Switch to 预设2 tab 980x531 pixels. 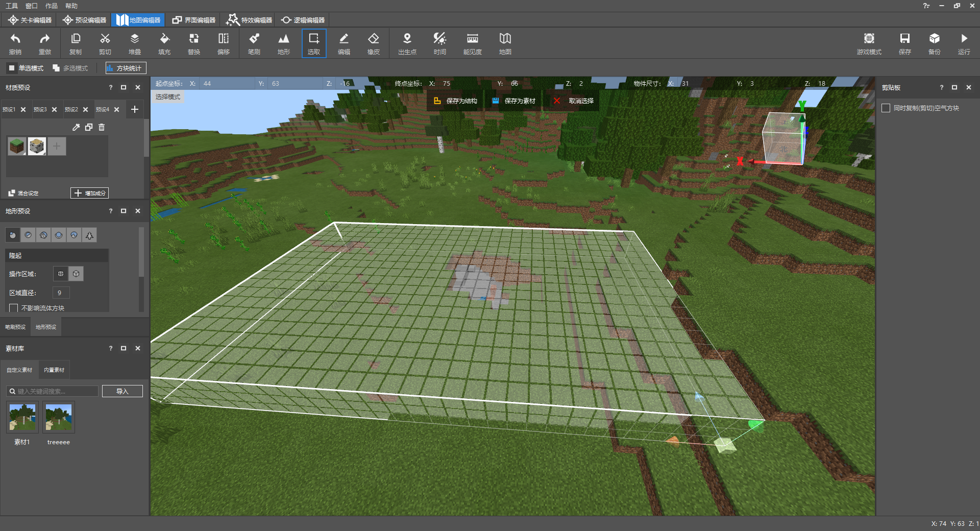[71, 109]
